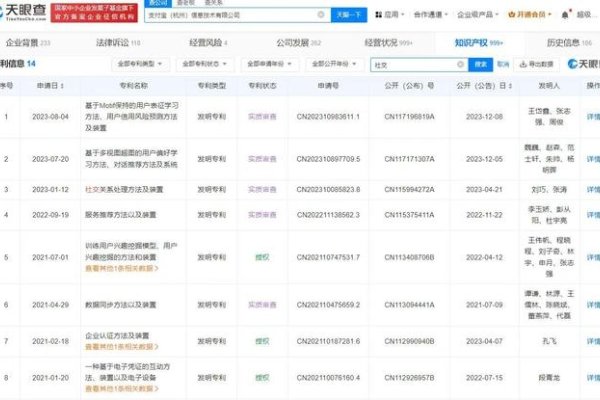Screen dimensions: 600x400
Task: Click publication date 2022-07-15
Action: 484,377
